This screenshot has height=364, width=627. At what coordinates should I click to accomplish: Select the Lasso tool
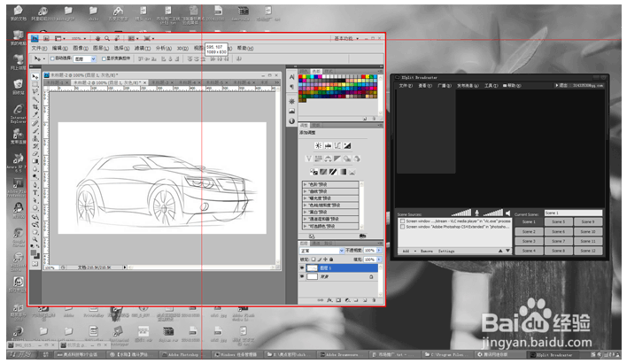(35, 91)
